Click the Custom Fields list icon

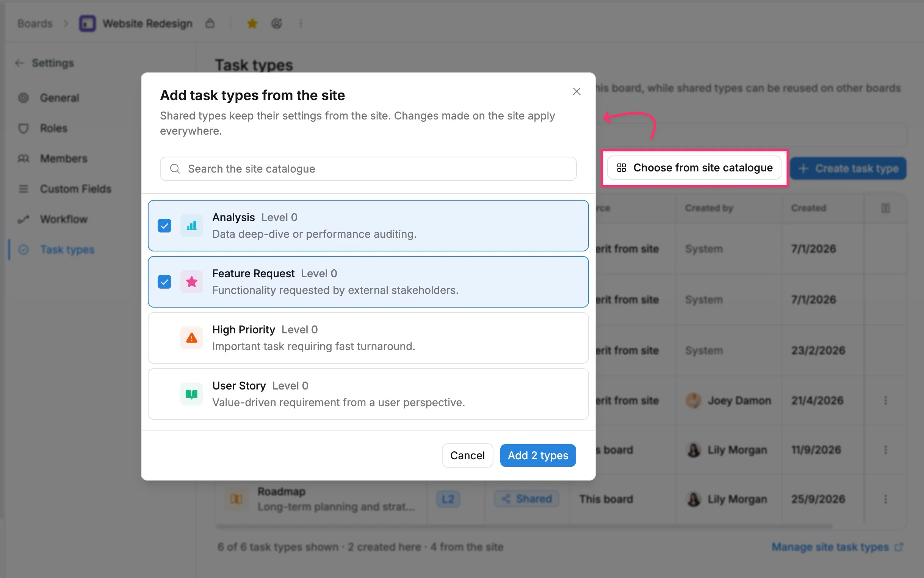point(23,189)
